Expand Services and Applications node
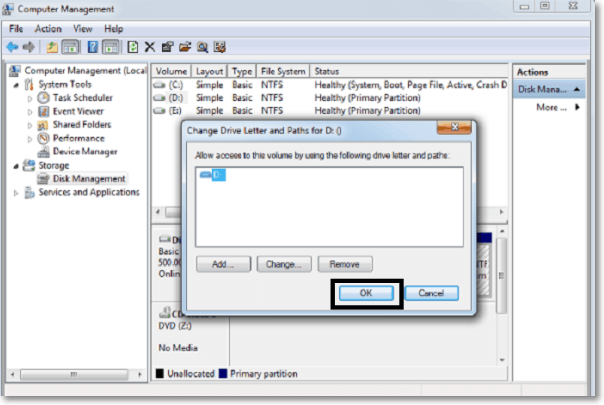604x405 pixels. tap(16, 193)
